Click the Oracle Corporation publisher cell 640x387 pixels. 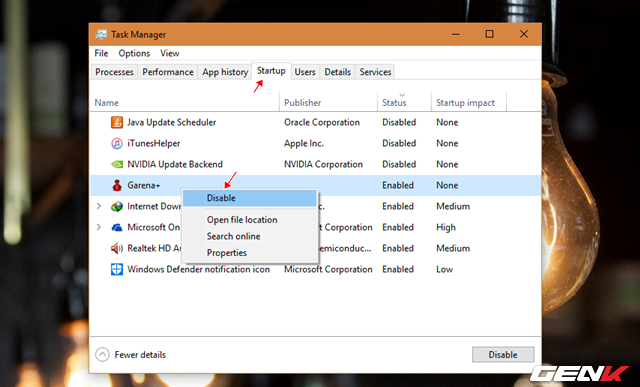(x=322, y=122)
